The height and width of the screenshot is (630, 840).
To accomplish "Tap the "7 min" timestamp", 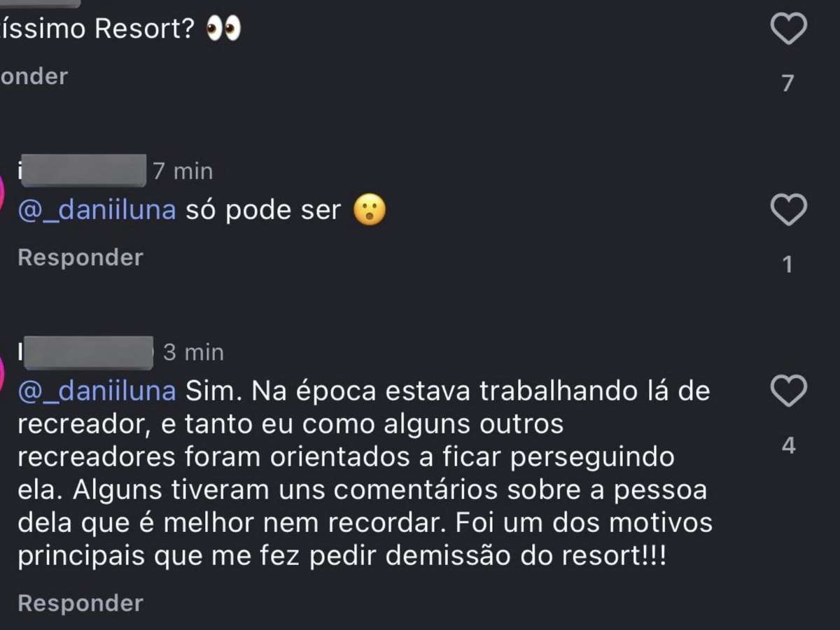I will coord(183,171).
